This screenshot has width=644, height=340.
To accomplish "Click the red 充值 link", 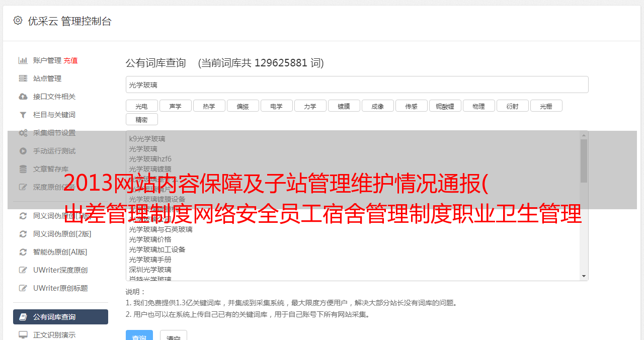I will point(70,60).
